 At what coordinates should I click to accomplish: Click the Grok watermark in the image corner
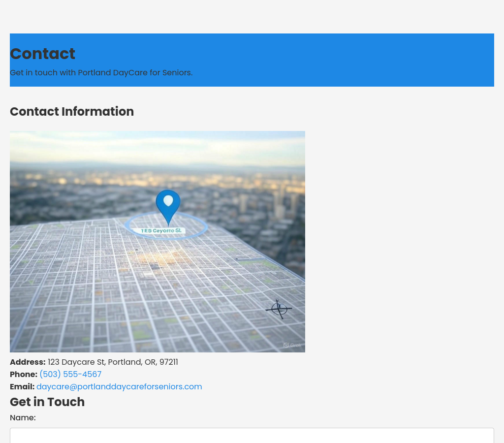coord(292,345)
